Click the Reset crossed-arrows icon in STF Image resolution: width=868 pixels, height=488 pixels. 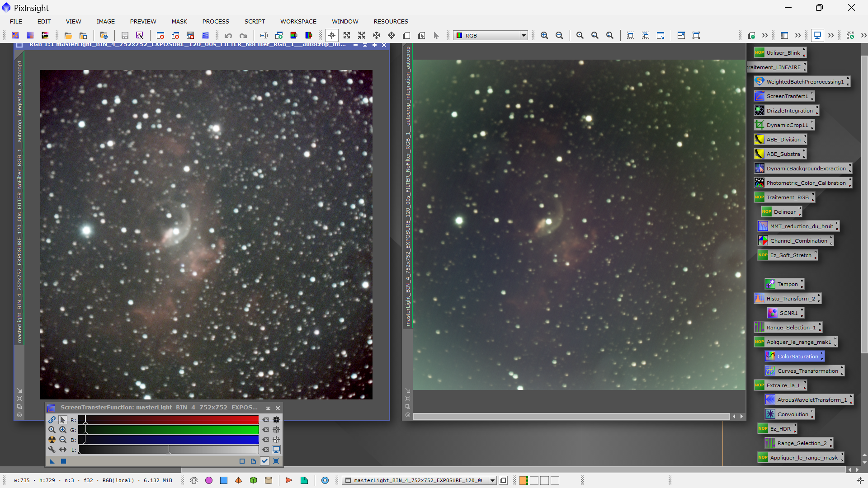tap(276, 461)
